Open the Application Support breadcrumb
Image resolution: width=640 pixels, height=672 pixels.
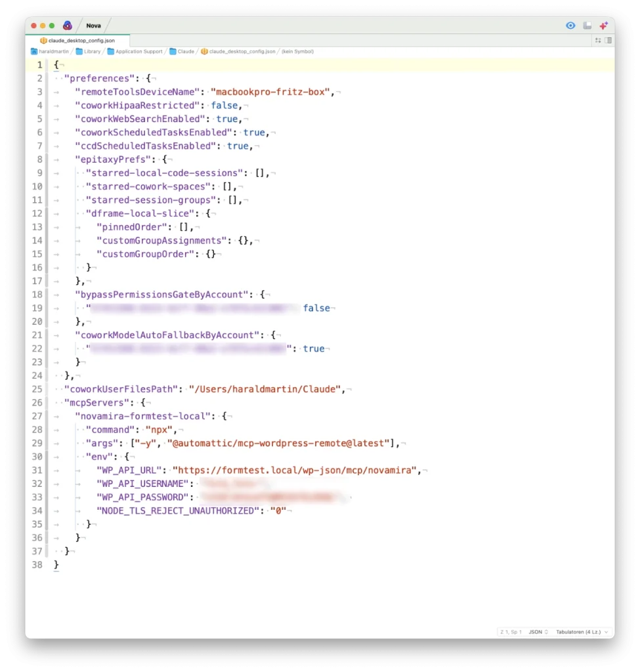click(139, 51)
